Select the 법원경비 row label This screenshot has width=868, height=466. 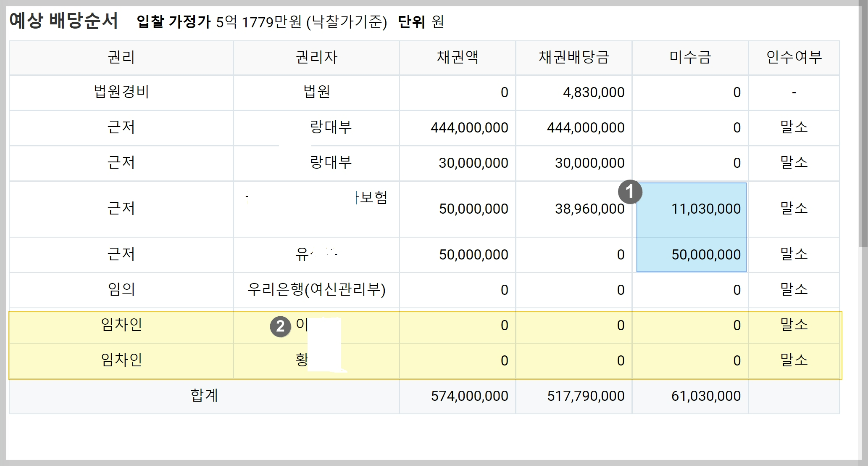(x=121, y=92)
